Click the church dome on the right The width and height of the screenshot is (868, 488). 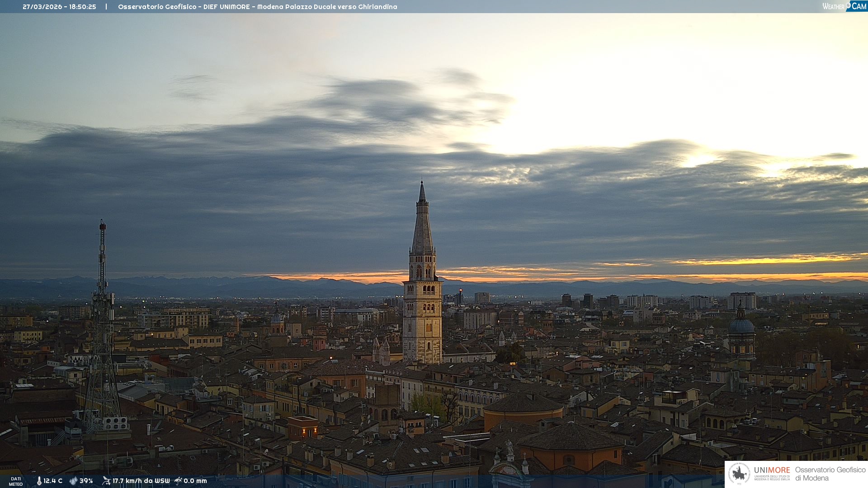(x=741, y=325)
